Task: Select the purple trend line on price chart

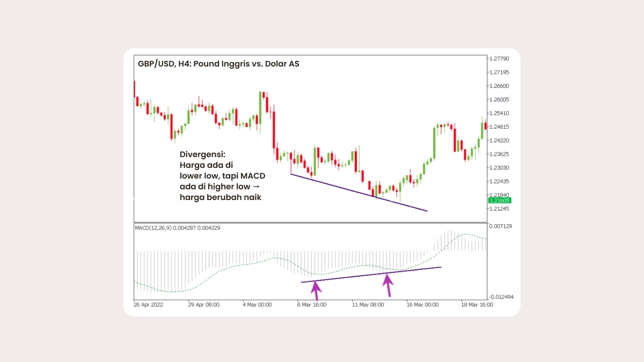Action: [358, 193]
